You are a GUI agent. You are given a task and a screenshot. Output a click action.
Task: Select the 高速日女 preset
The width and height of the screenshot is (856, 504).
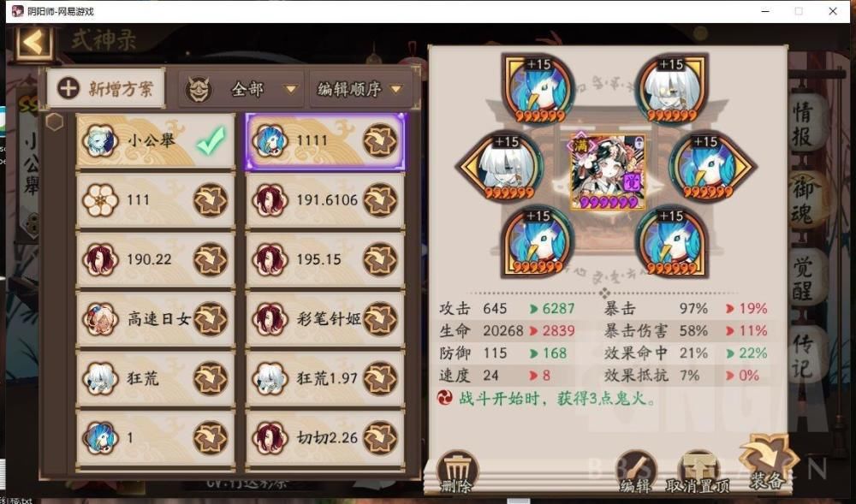point(156,319)
